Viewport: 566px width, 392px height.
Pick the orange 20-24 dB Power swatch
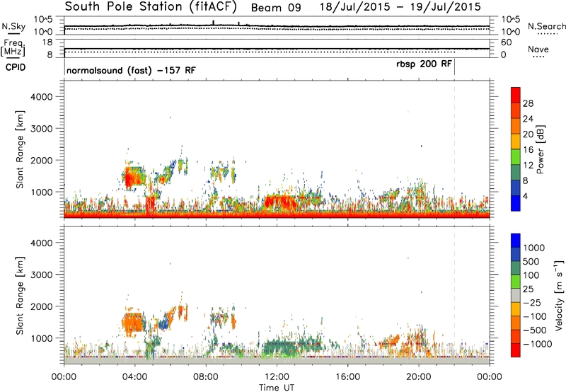(516, 127)
